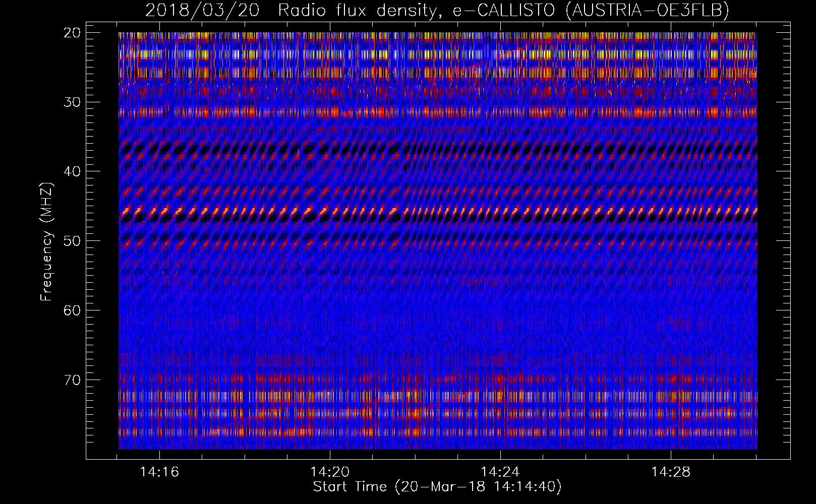This screenshot has height=504, width=816.
Task: Click the '14:20' time tick label
Action: (x=330, y=472)
